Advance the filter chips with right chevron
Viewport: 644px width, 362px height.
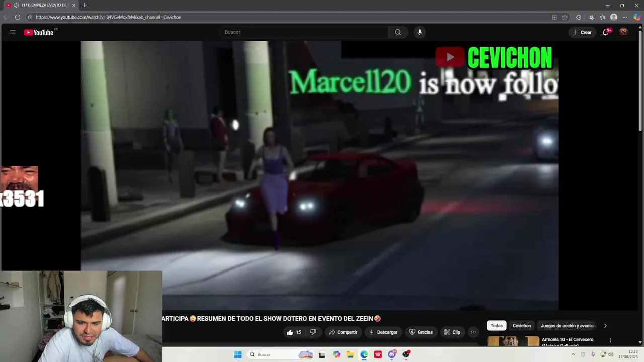(605, 326)
